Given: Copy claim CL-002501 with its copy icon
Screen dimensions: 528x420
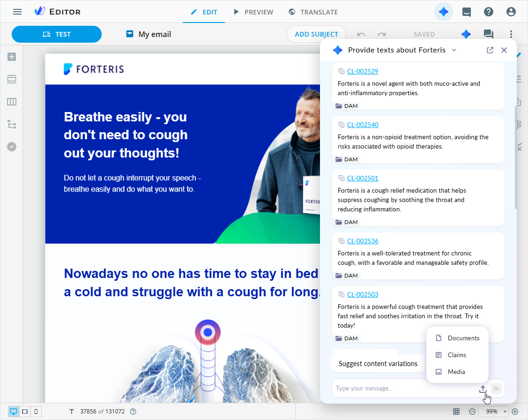Looking at the screenshot, I should [x=341, y=178].
